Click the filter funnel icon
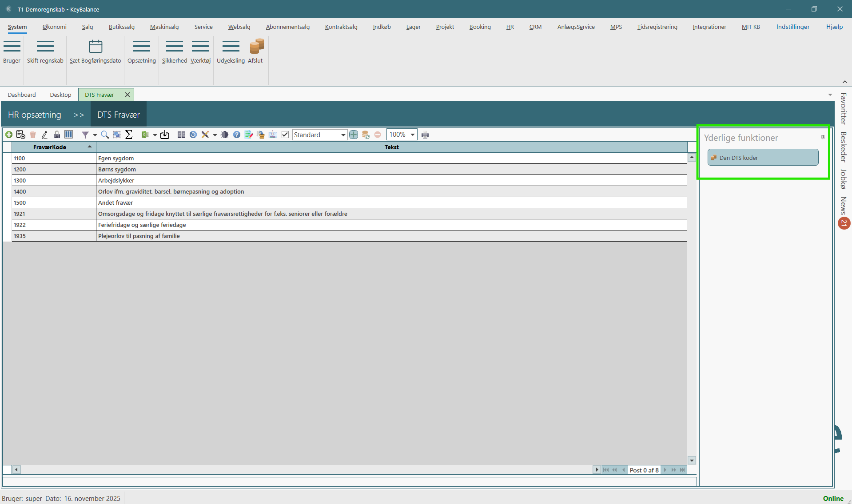The width and height of the screenshot is (852, 504). coord(85,135)
